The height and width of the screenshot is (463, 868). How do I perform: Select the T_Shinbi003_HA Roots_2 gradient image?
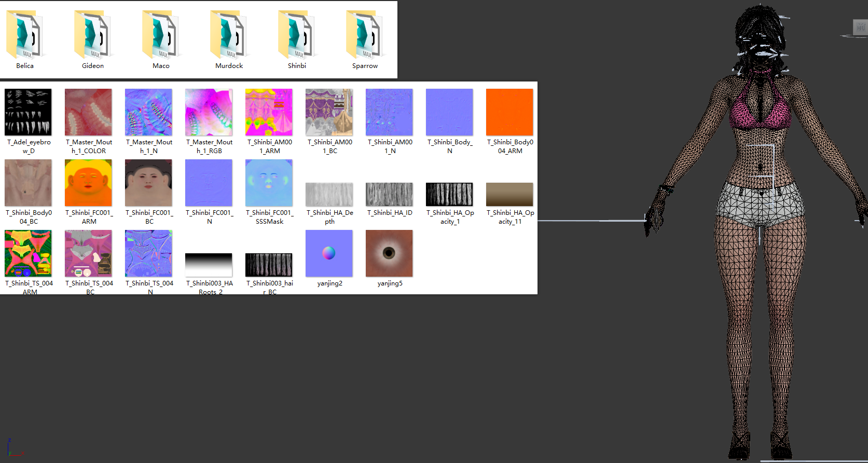(x=209, y=265)
